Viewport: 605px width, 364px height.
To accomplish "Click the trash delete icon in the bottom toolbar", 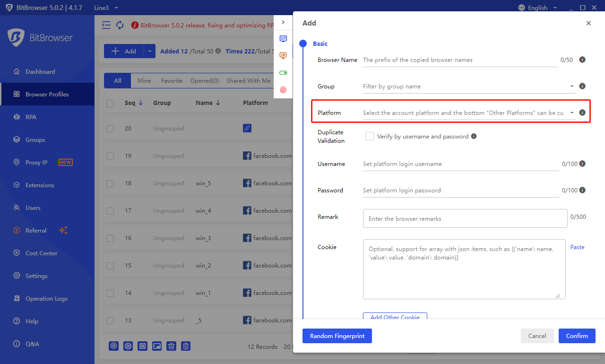I will 186,346.
